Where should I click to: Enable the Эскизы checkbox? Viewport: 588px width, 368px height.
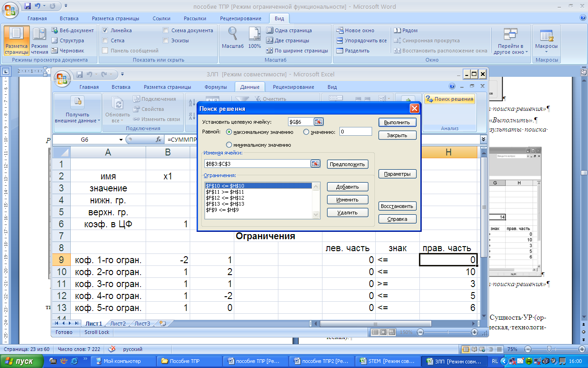166,40
